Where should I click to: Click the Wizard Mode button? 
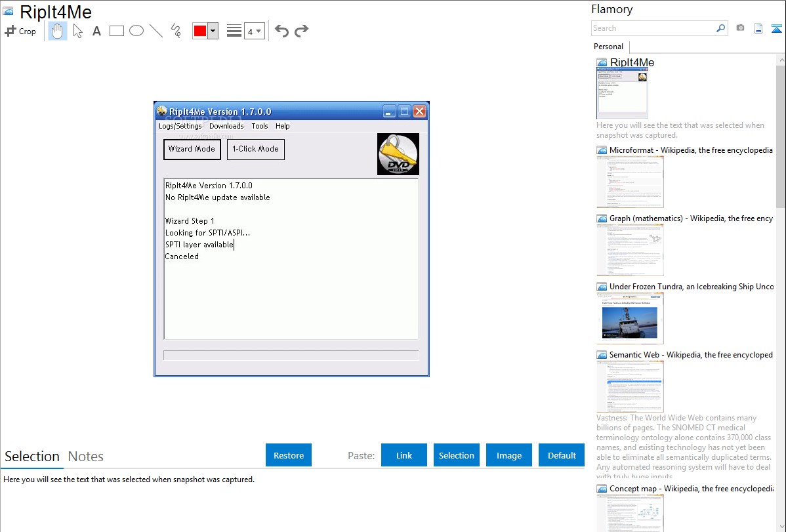[192, 150]
